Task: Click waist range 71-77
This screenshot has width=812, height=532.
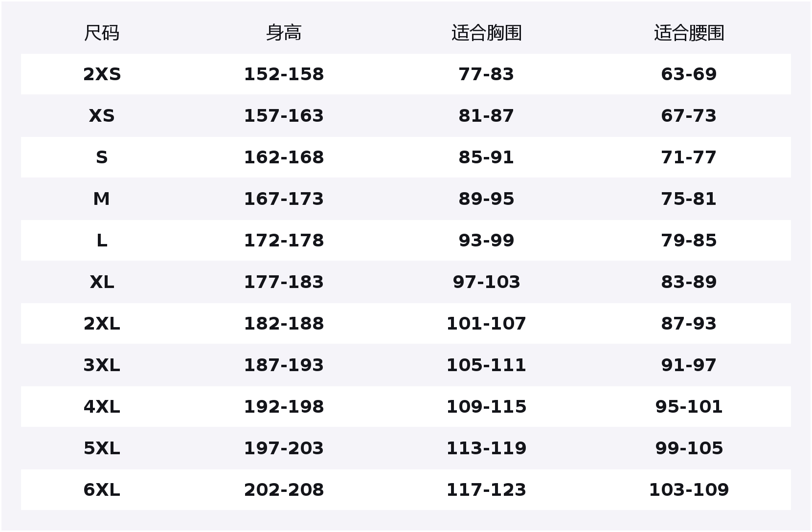Action: point(689,157)
